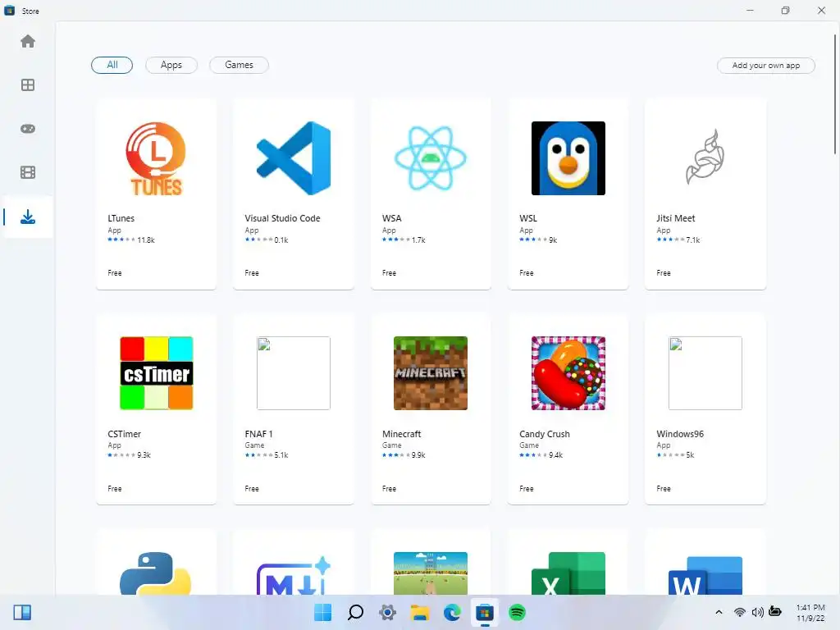Click Add your own app button
This screenshot has width=840, height=630.
pyautogui.click(x=766, y=66)
